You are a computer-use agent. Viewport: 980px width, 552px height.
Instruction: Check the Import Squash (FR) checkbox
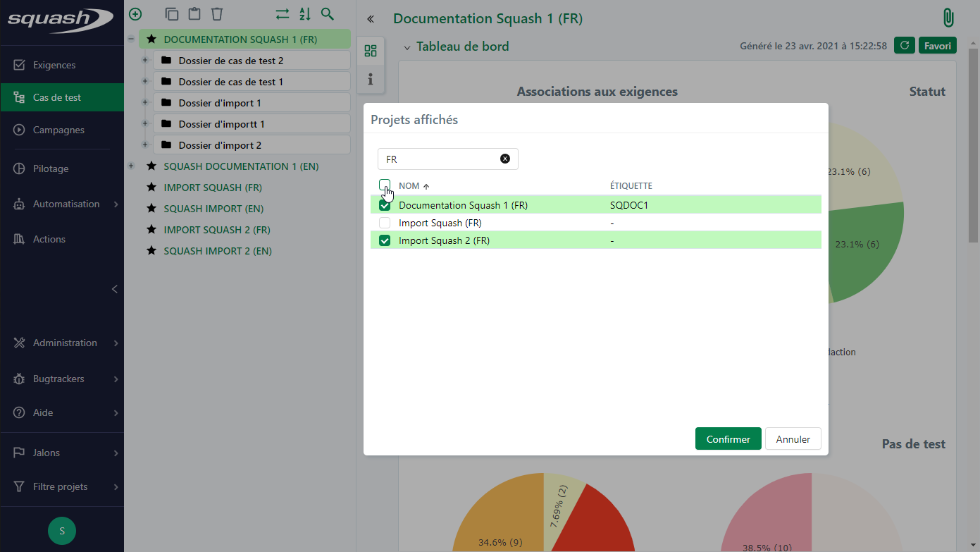(x=385, y=223)
